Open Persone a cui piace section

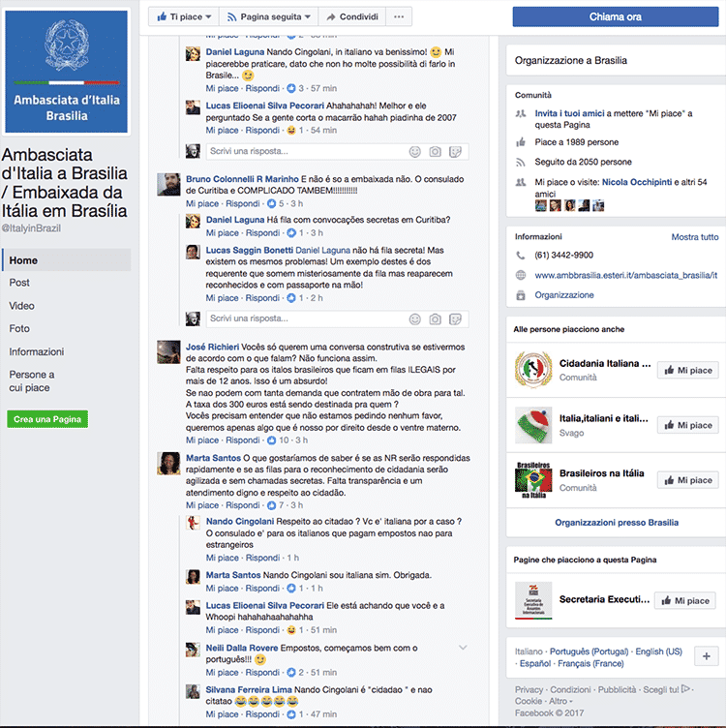click(32, 380)
